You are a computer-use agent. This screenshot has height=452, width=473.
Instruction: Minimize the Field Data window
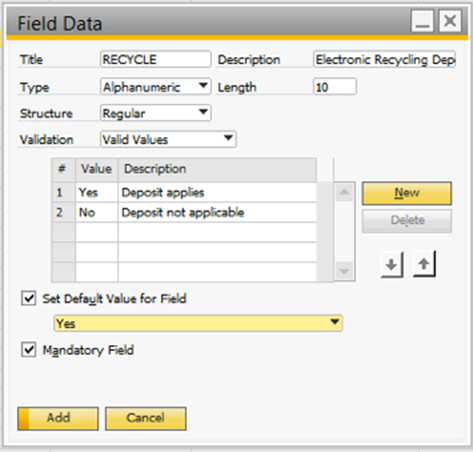(422, 21)
